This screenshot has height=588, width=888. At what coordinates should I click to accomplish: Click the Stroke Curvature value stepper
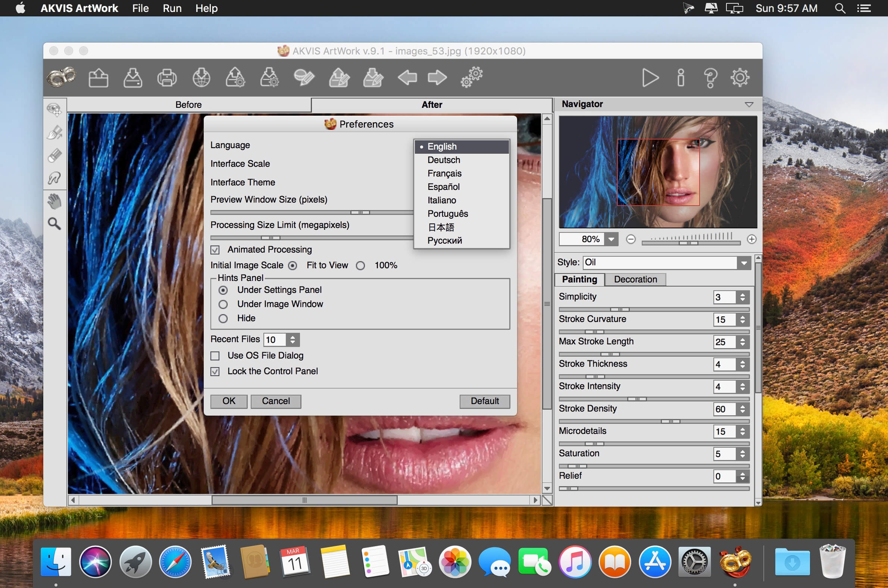pos(742,320)
